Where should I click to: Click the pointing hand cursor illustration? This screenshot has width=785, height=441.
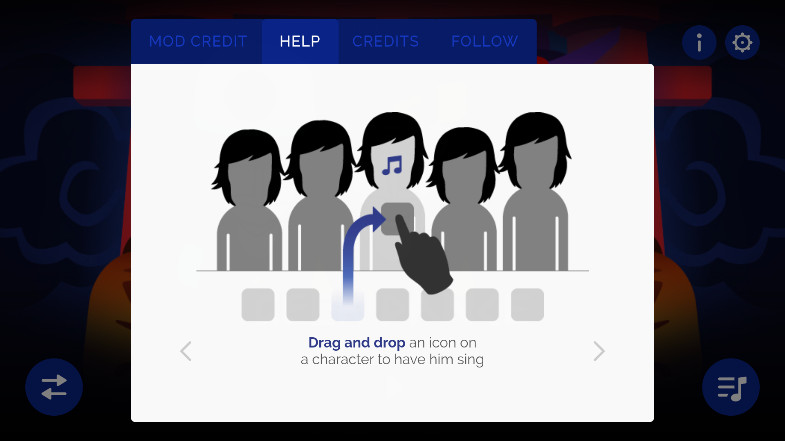click(x=423, y=255)
